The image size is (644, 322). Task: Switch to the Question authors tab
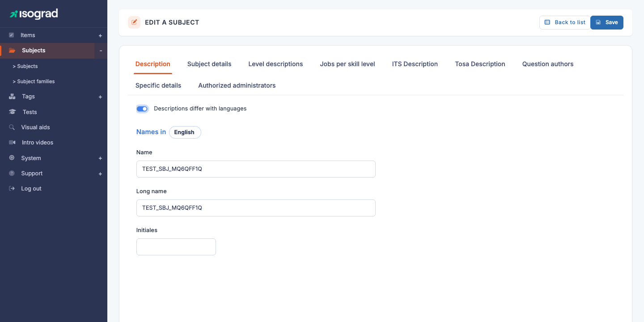548,64
